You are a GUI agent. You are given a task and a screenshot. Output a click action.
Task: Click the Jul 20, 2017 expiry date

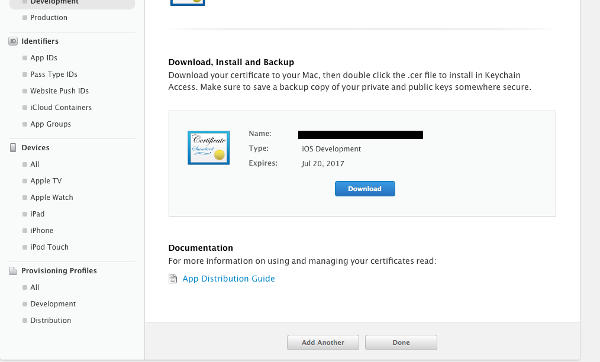tap(323, 163)
